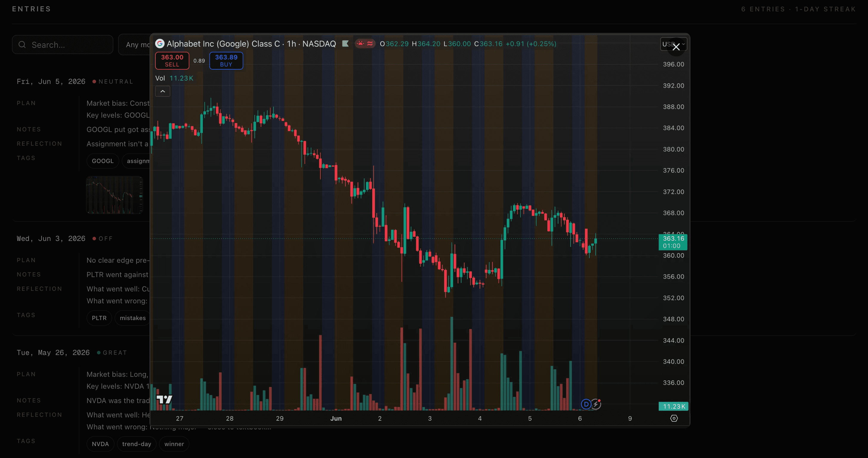Select the winner tag
This screenshot has width=868, height=458.
(x=174, y=444)
